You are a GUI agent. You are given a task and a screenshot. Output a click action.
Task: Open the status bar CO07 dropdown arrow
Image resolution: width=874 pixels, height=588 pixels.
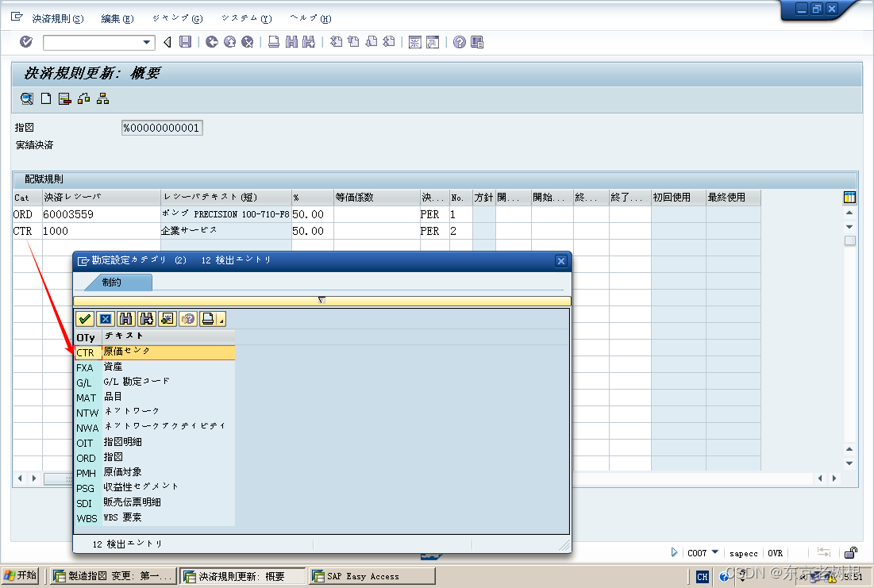[715, 552]
